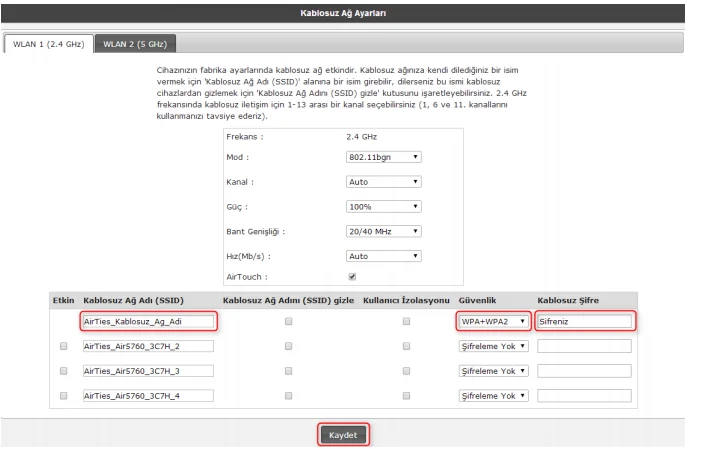The image size is (711, 449).
Task: Click the AirTies_Air5760_3C7H_3 SSID text field
Action: tap(148, 370)
